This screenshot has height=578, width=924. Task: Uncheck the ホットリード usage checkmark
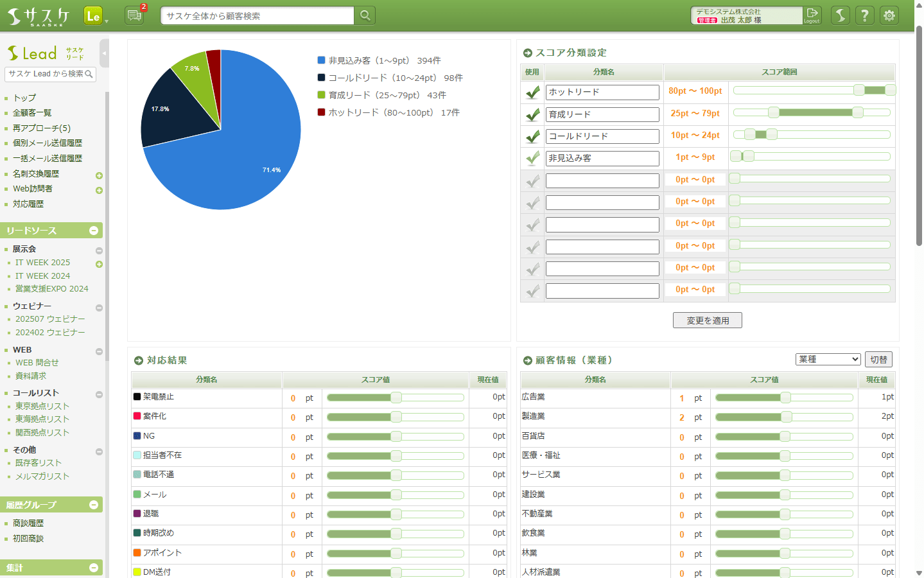tap(532, 92)
